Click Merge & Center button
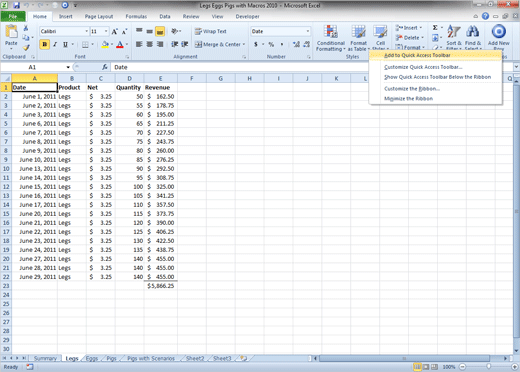The image size is (520, 372). pos(219,44)
